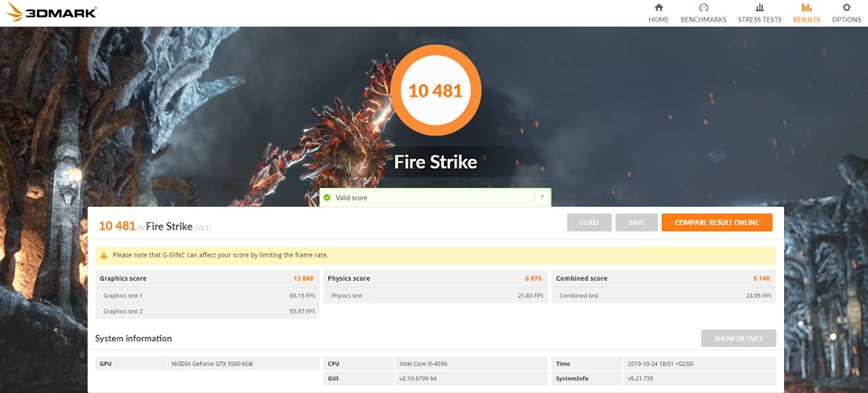Image resolution: width=868 pixels, height=393 pixels.
Task: Click the Fire Strike title over the image
Action: pos(435,163)
